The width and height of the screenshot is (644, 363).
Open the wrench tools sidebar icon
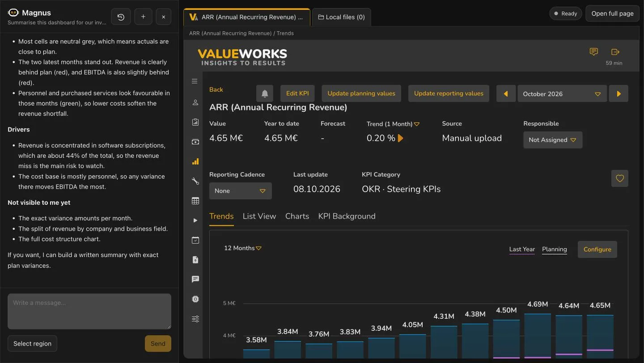pyautogui.click(x=195, y=181)
